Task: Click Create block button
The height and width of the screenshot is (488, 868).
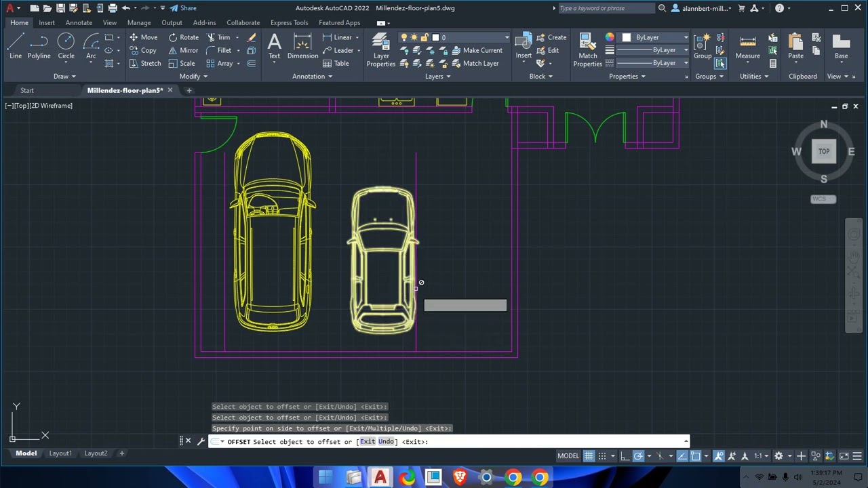Action: pyautogui.click(x=551, y=37)
